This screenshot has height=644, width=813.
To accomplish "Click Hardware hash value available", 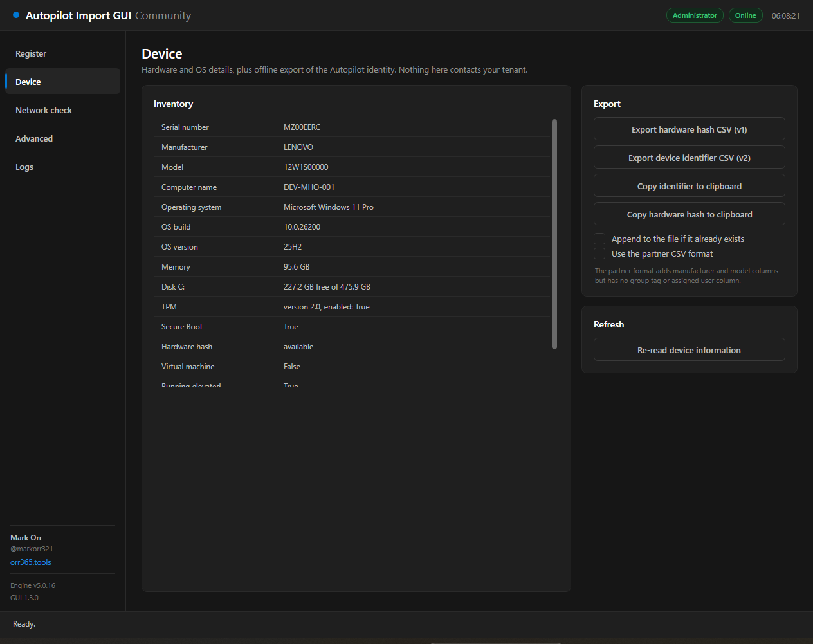I will 298,347.
